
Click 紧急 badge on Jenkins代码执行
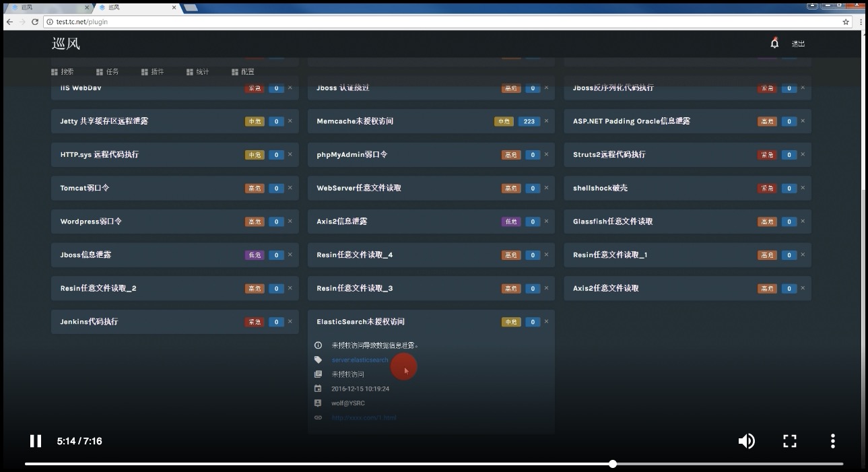click(255, 322)
